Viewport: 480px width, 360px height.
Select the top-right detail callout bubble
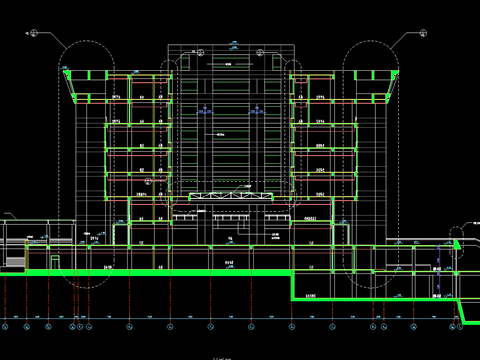423,33
